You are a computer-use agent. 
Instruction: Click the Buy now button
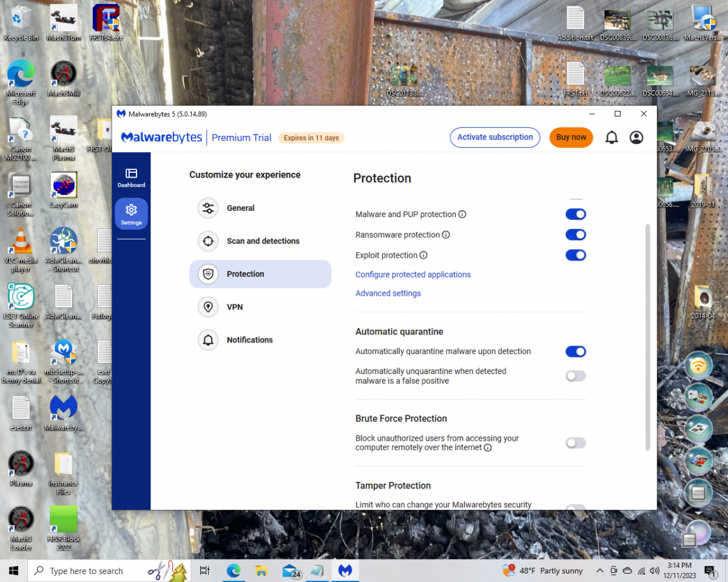[x=571, y=138]
